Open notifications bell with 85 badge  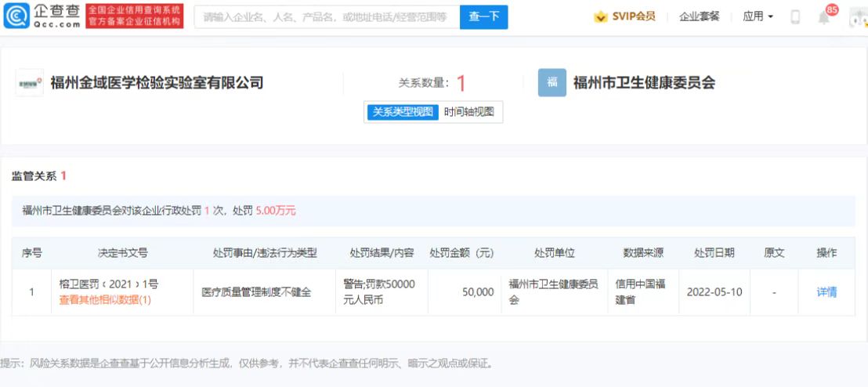coord(823,18)
